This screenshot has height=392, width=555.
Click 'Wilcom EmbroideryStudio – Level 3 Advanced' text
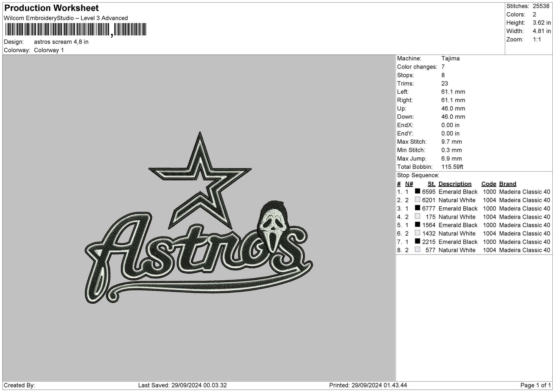pos(66,18)
